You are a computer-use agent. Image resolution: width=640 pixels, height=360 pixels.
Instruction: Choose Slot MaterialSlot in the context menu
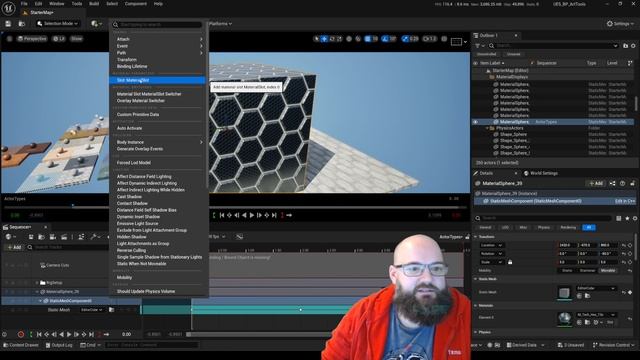pos(157,80)
